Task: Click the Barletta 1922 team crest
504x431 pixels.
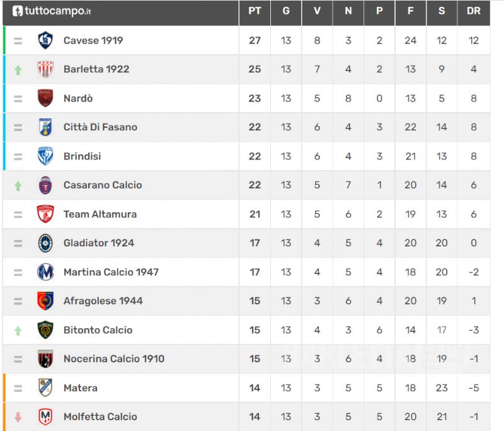Action: [x=45, y=69]
